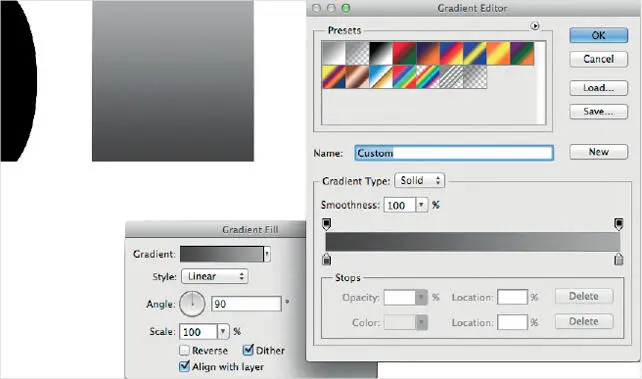Viewport: 642px width, 379px height.
Task: Choose the last checkered Neutral Density preset
Action: click(475, 77)
